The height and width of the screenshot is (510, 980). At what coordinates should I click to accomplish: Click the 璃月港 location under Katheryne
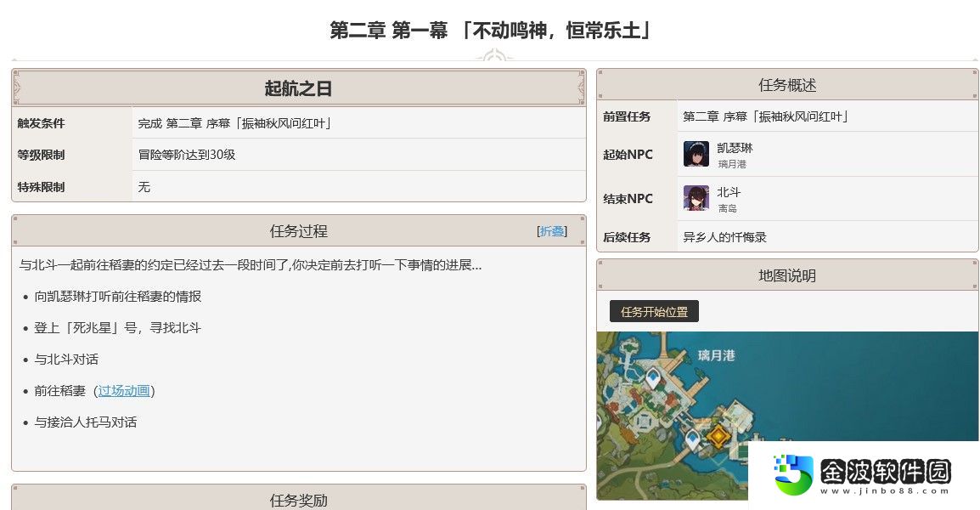[732, 164]
